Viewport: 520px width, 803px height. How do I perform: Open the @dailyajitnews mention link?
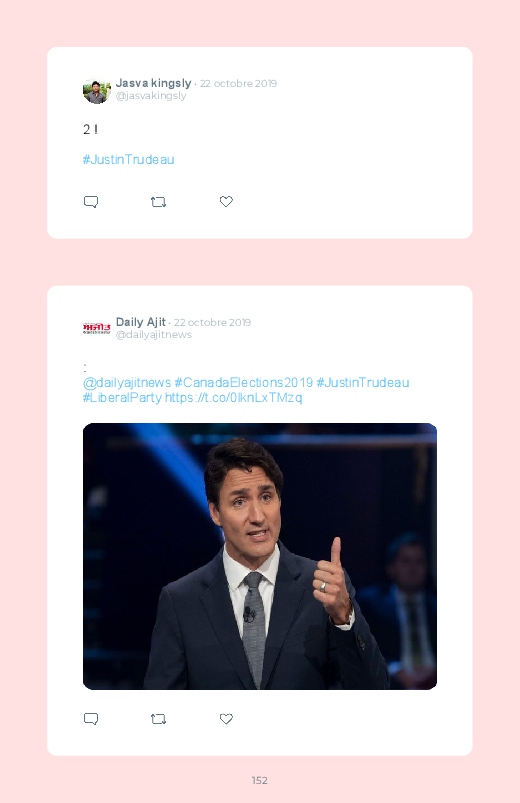pyautogui.click(x=127, y=383)
